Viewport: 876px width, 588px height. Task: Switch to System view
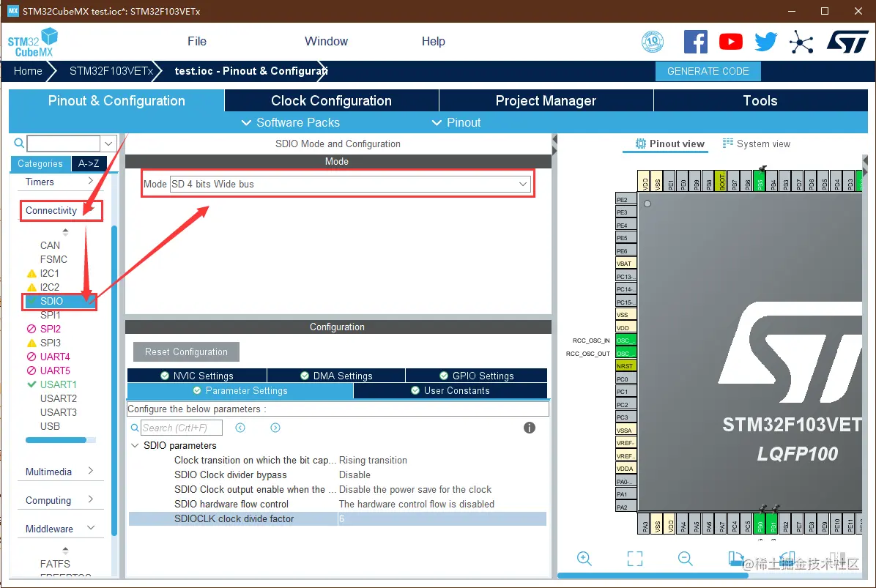click(757, 144)
